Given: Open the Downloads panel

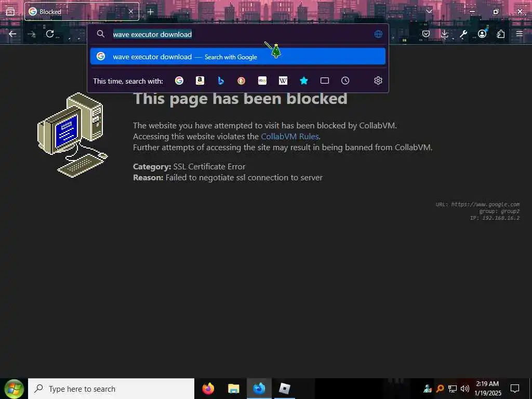Looking at the screenshot, I should [x=445, y=34].
